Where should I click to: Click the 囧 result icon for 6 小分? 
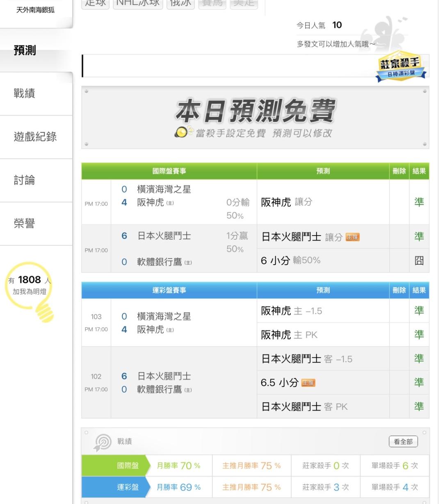point(419,261)
